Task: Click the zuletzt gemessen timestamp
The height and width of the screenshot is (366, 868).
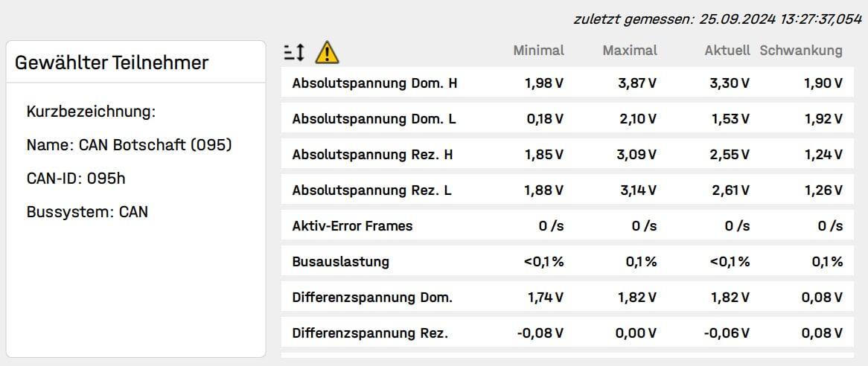Action: point(717,19)
